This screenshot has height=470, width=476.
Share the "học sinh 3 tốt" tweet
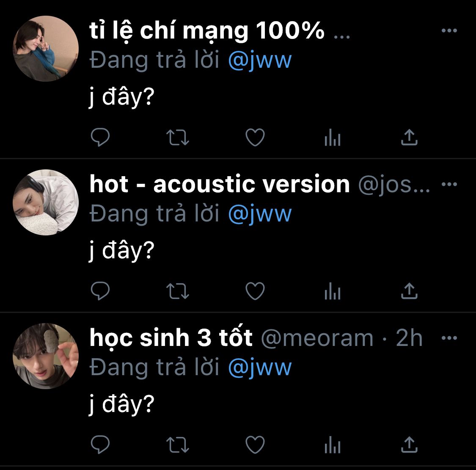coord(410,445)
